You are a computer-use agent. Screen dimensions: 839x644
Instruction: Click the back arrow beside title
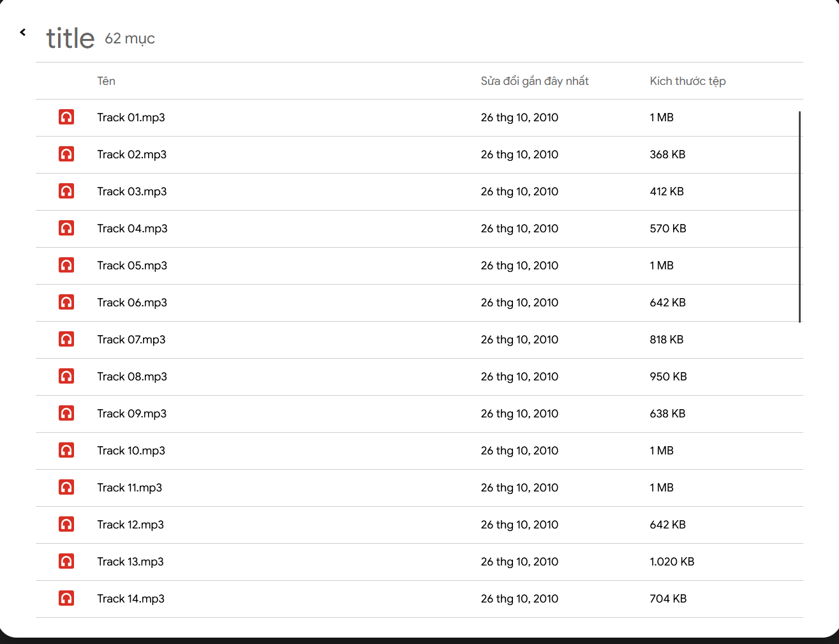coord(23,32)
